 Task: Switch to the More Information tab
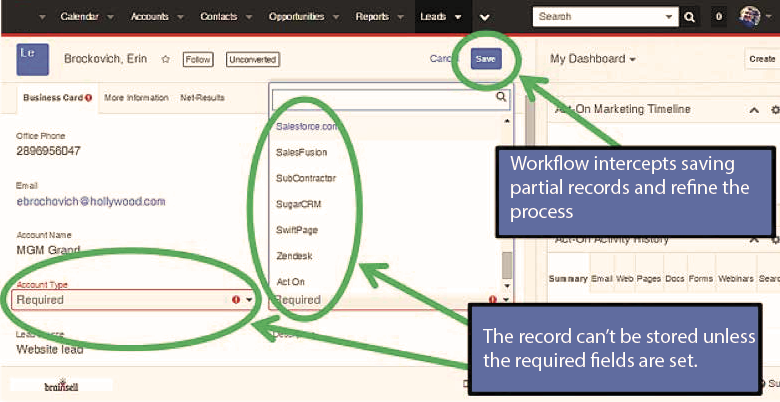point(136,98)
